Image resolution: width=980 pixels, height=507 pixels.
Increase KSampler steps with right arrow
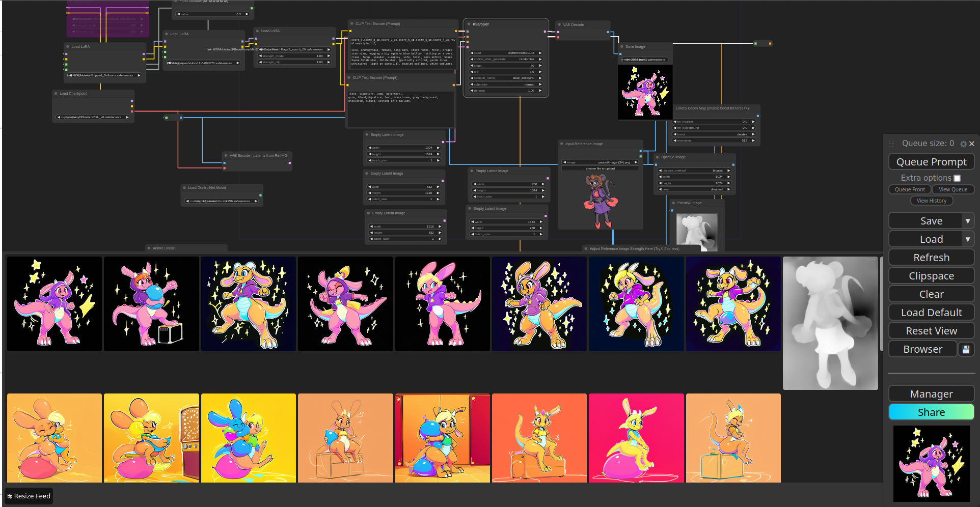[x=540, y=66]
